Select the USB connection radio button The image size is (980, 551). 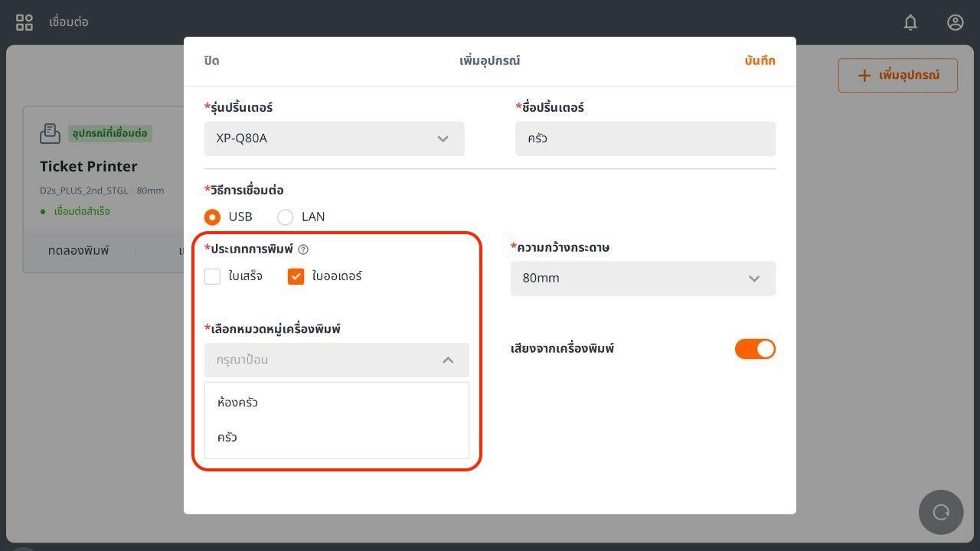(213, 217)
